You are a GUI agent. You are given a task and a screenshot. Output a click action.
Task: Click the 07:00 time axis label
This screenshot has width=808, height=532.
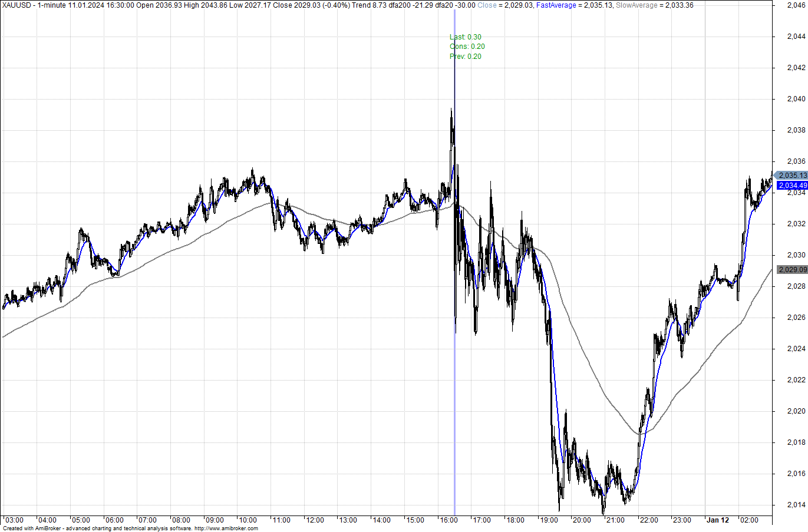coord(147,520)
